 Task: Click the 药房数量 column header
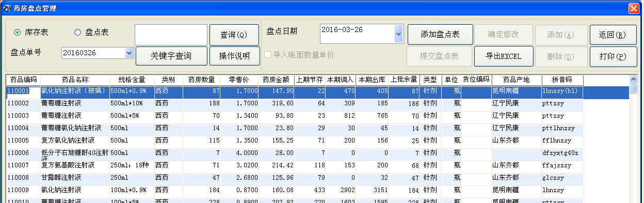click(x=201, y=80)
